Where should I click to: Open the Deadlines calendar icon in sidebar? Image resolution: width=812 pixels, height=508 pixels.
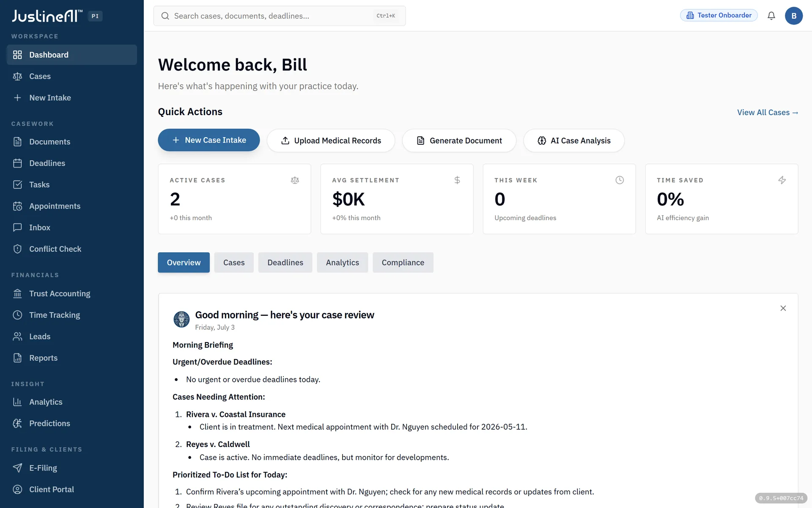(17, 163)
